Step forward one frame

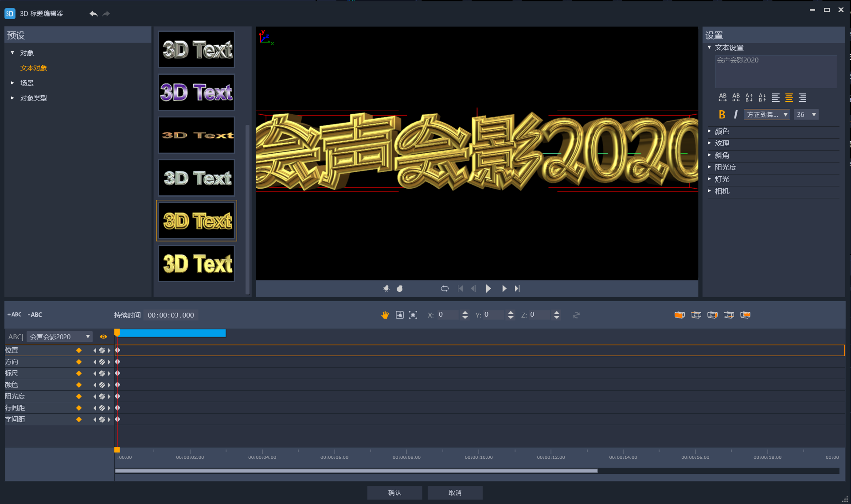504,289
